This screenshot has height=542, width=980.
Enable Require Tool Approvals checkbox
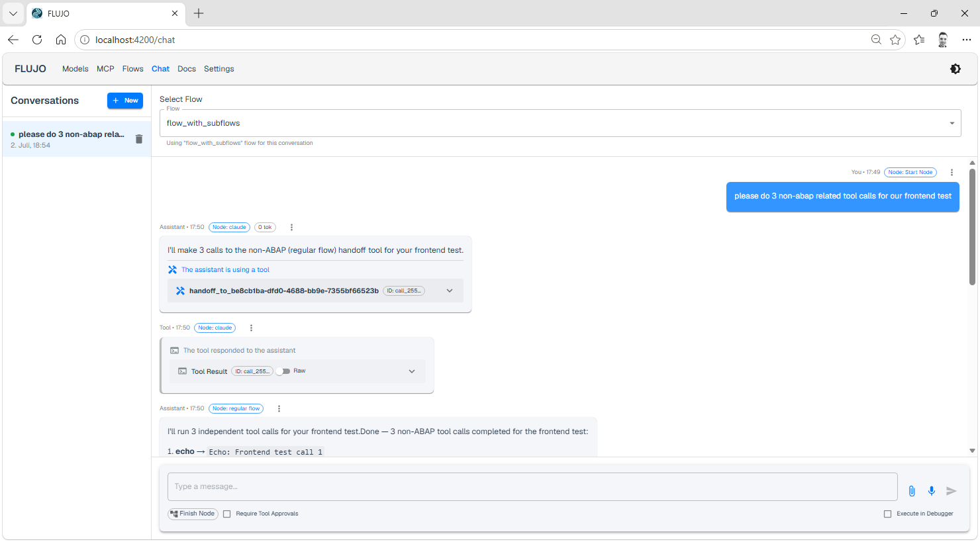point(227,514)
